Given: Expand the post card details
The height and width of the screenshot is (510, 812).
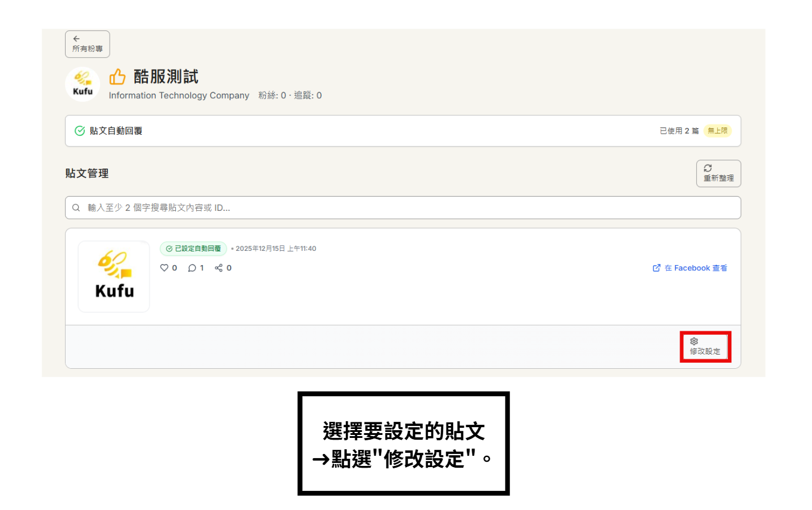Looking at the screenshot, I should pos(403,276).
